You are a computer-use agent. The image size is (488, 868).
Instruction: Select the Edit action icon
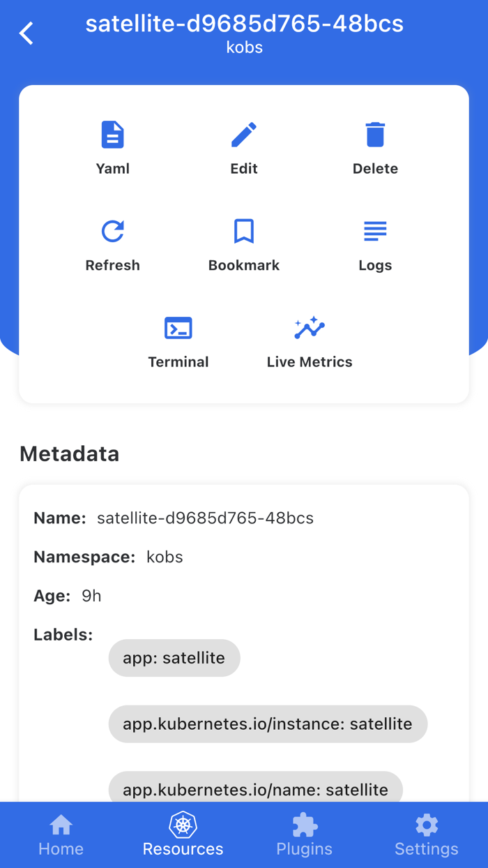coord(243,144)
